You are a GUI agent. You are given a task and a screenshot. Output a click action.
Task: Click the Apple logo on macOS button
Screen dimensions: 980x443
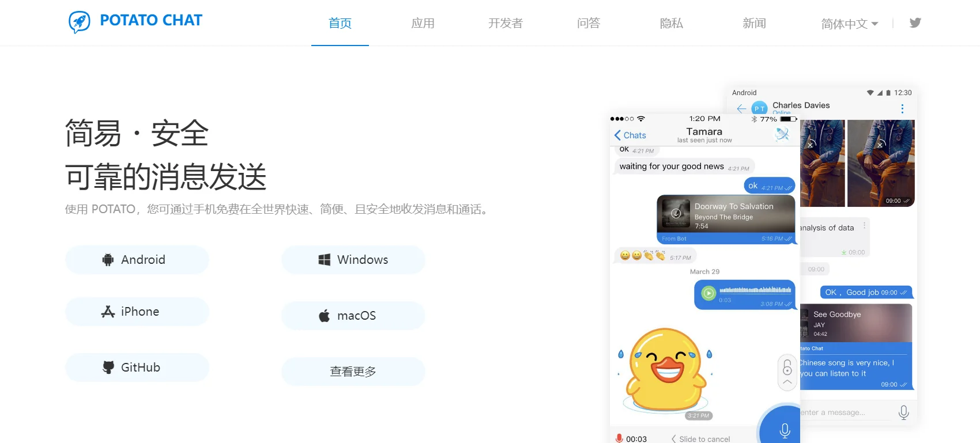[325, 316]
